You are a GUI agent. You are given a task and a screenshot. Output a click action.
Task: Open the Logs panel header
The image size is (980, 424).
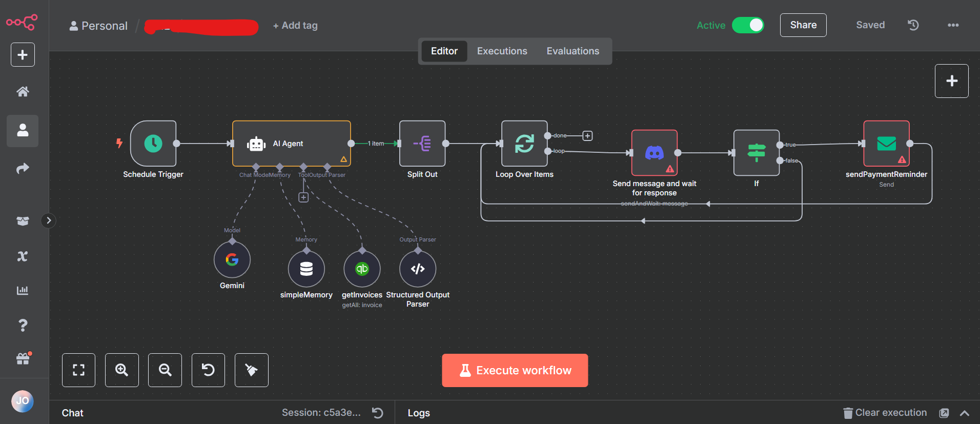coord(419,413)
